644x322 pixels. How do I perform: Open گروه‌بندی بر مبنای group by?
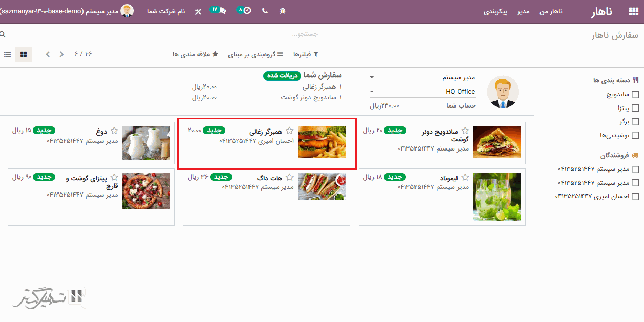[256, 54]
